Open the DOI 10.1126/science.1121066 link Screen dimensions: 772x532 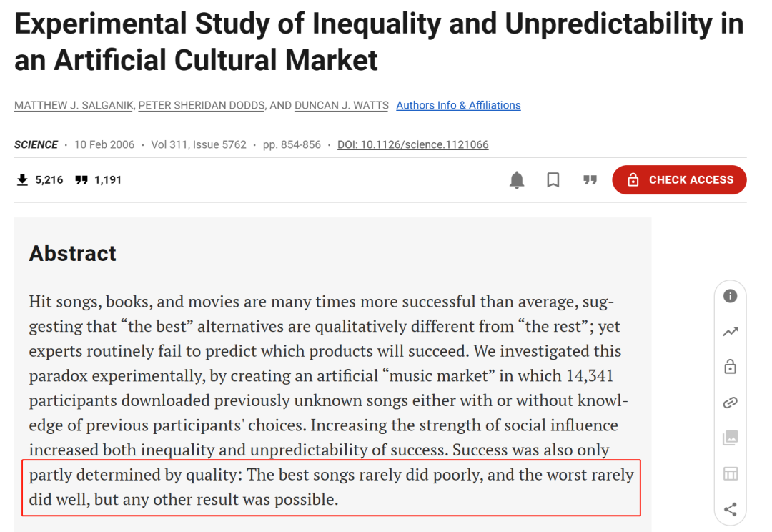pos(412,145)
